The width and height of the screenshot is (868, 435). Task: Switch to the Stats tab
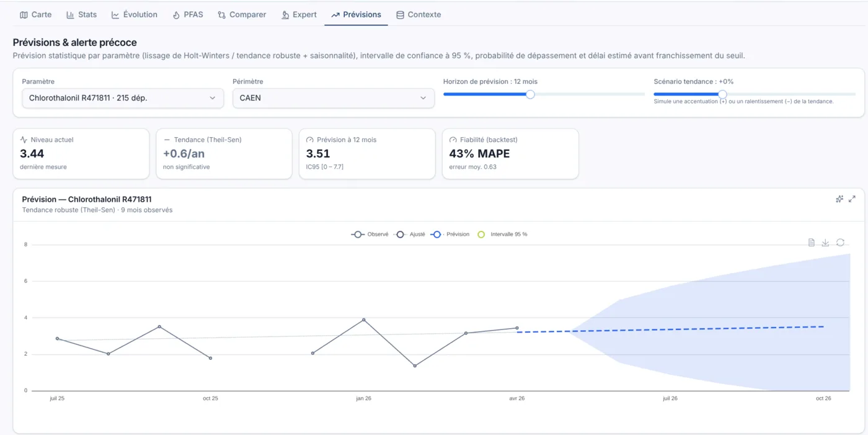[x=81, y=15]
